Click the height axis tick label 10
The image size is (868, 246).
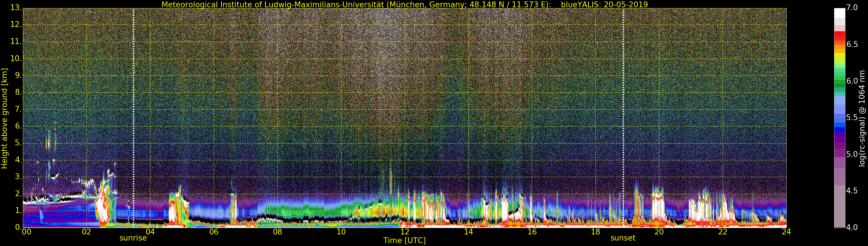(16, 58)
